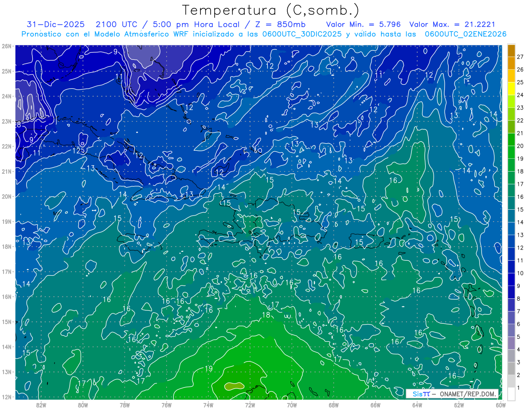
Task: Select the valid-until time "0600UTC_02ENE2026"
Action: tap(465, 34)
